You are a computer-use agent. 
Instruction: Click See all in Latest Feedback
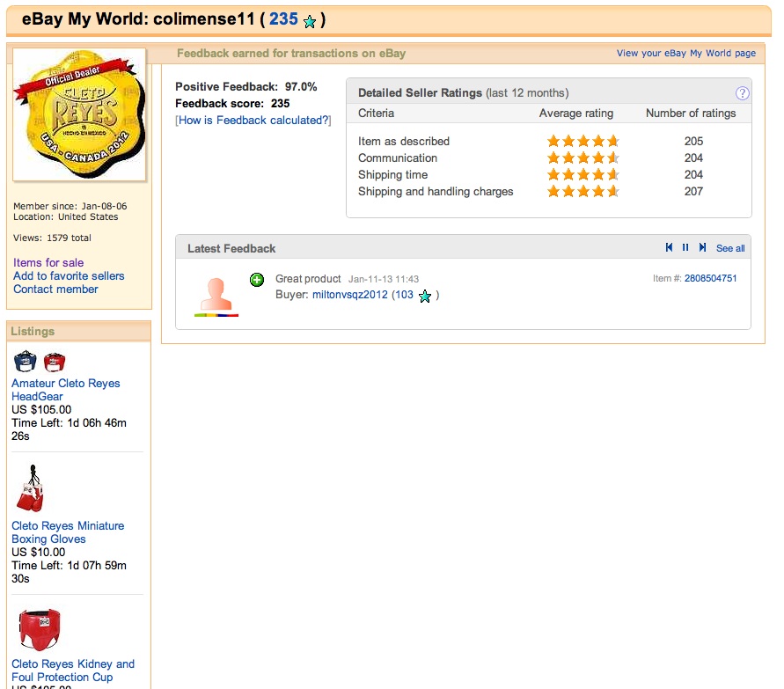tap(730, 249)
